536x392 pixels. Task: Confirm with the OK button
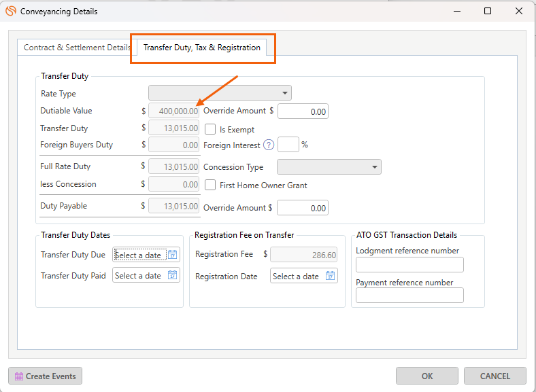tap(427, 376)
